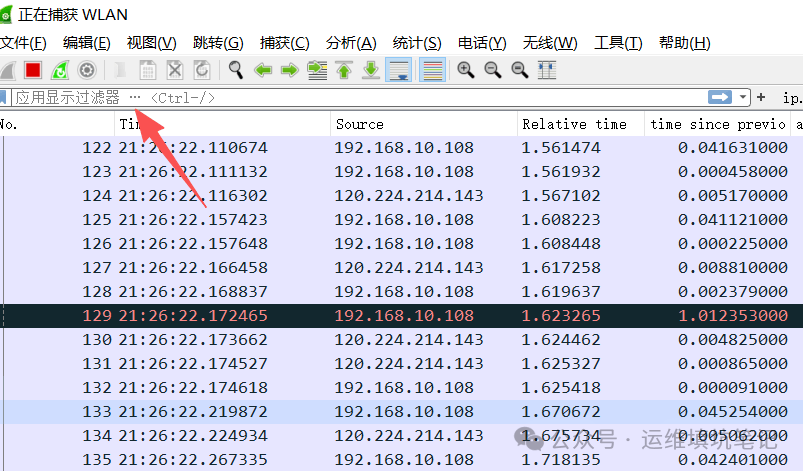Zoom in the packet text
This screenshot has height=471, width=803.
pyautogui.click(x=466, y=70)
